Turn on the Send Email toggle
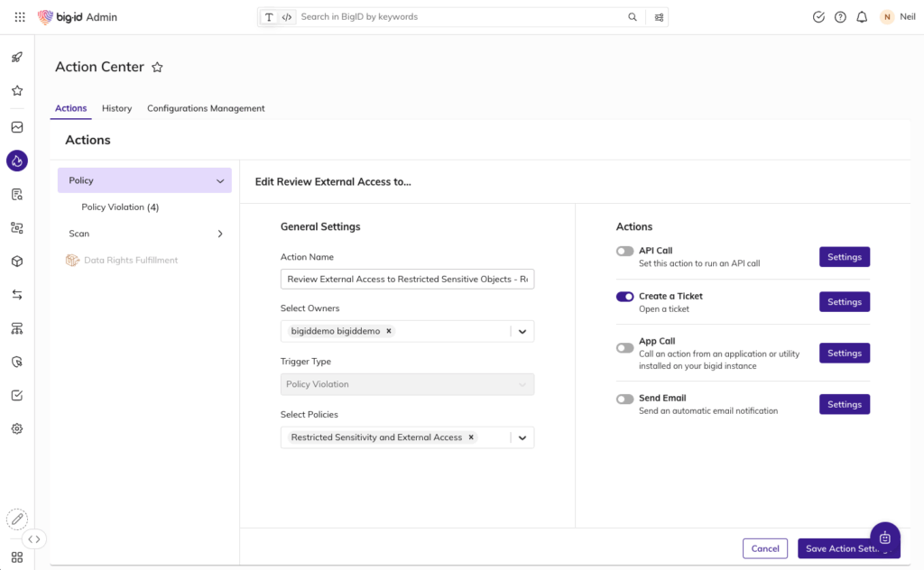This screenshot has width=924, height=570. (x=624, y=399)
